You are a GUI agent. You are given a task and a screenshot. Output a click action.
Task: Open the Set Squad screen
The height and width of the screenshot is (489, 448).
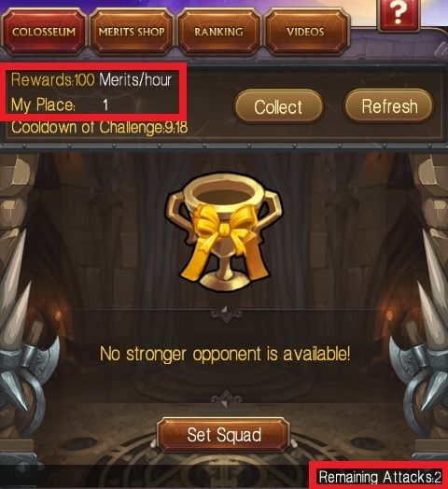coord(224,435)
